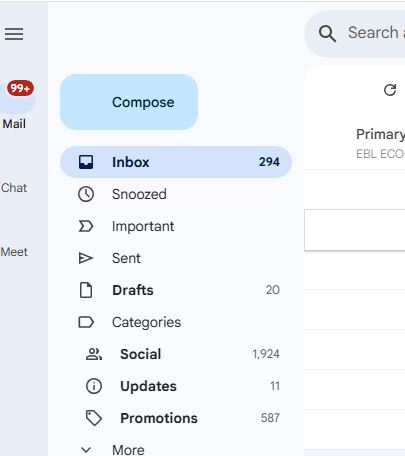Open the Meet section
Image resolution: width=405 pixels, height=456 pixels.
coord(14,252)
